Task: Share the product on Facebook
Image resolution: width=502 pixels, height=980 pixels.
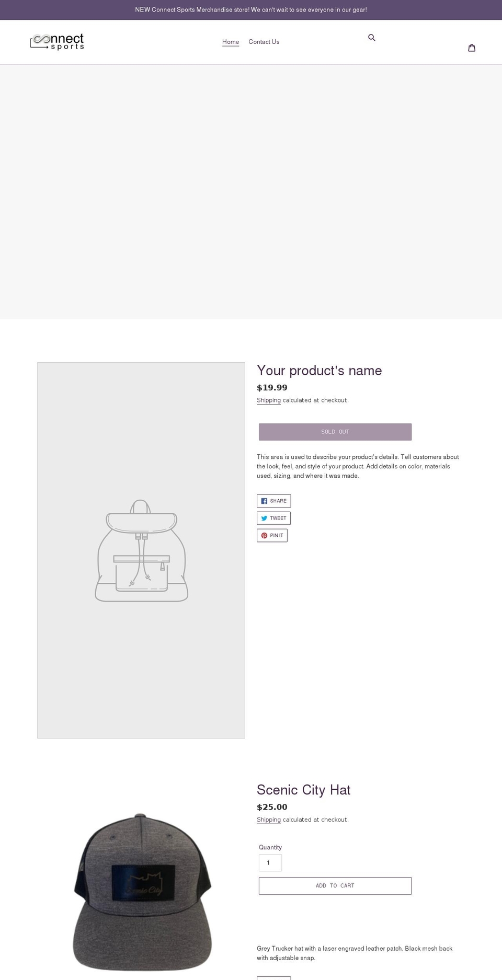Action: tap(273, 500)
